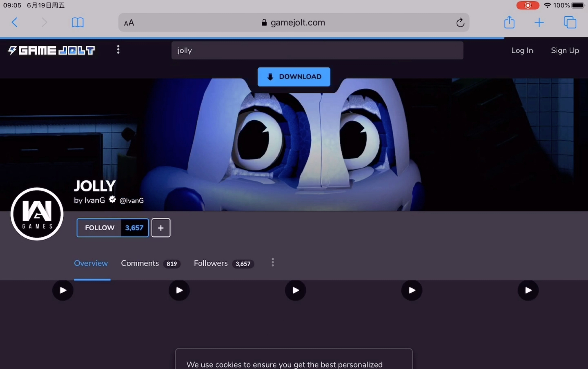Tap the verified checkmark badge beside IvanG
Image resolution: width=588 pixels, height=369 pixels.
tap(112, 199)
